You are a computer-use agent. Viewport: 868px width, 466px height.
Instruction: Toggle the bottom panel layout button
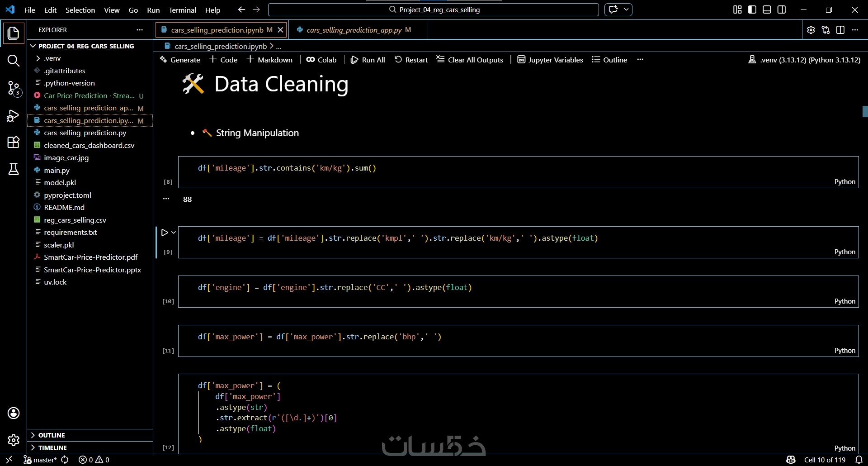pyautogui.click(x=767, y=10)
